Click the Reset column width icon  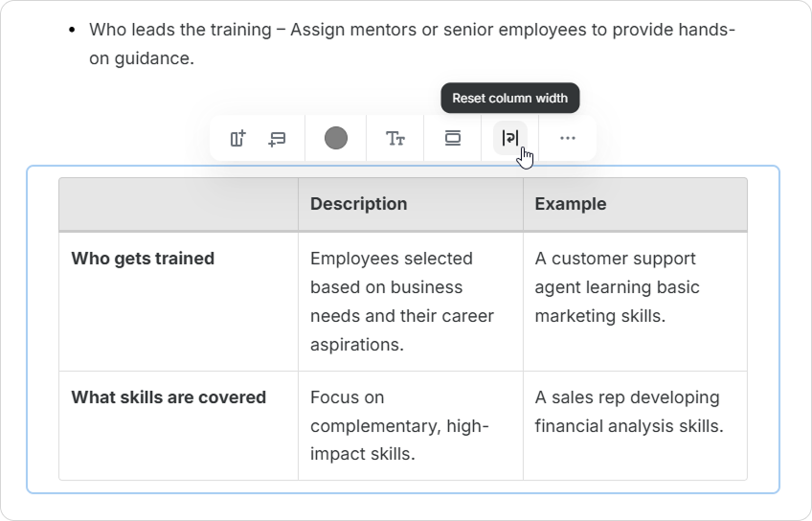[510, 139]
